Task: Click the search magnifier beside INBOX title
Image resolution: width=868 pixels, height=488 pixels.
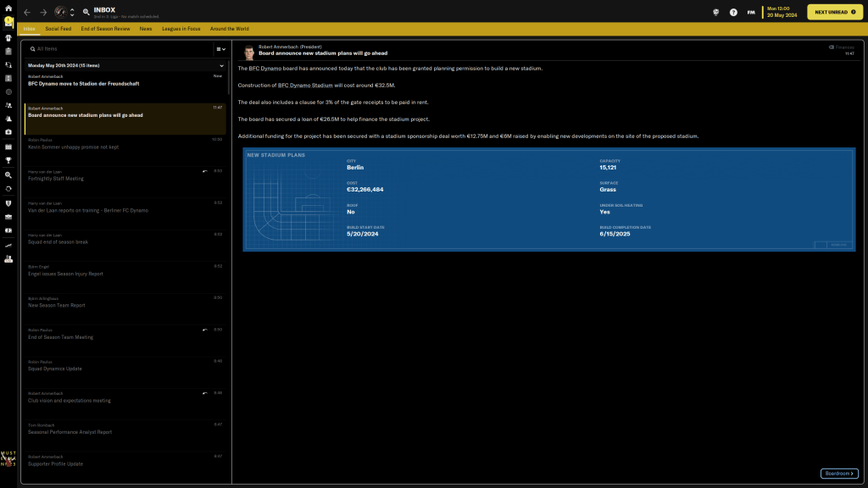Action: [86, 13]
